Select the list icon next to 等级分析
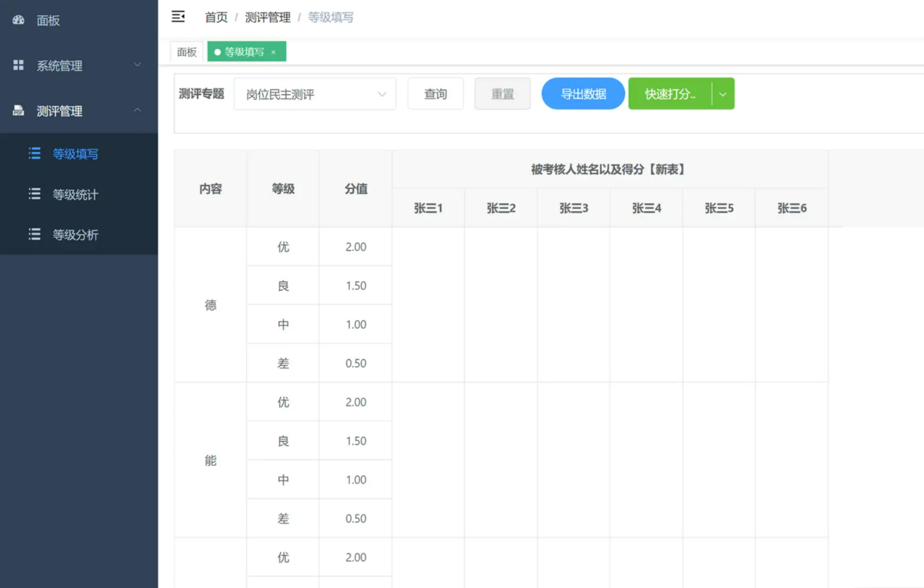The image size is (924, 588). (x=34, y=234)
